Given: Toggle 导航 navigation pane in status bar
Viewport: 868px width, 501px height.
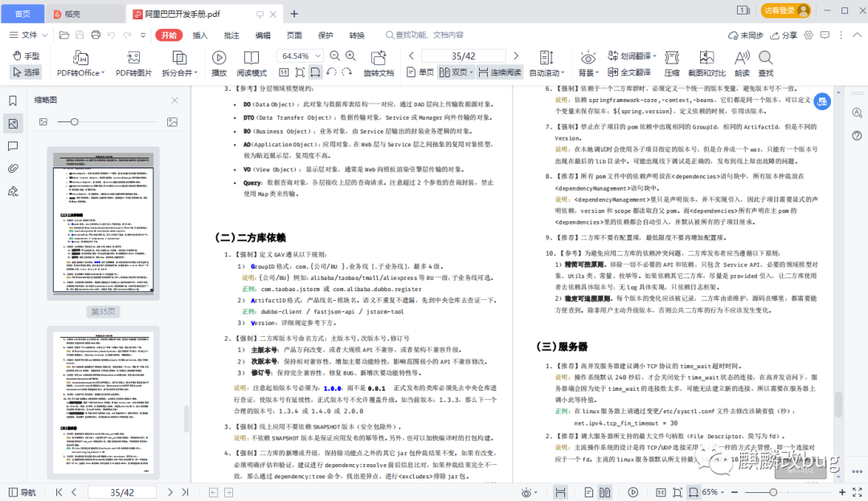Looking at the screenshot, I should [x=23, y=492].
